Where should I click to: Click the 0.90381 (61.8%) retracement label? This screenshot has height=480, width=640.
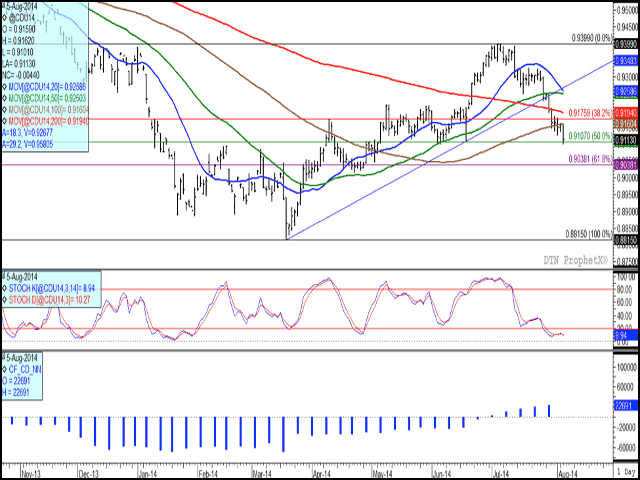click(590, 158)
